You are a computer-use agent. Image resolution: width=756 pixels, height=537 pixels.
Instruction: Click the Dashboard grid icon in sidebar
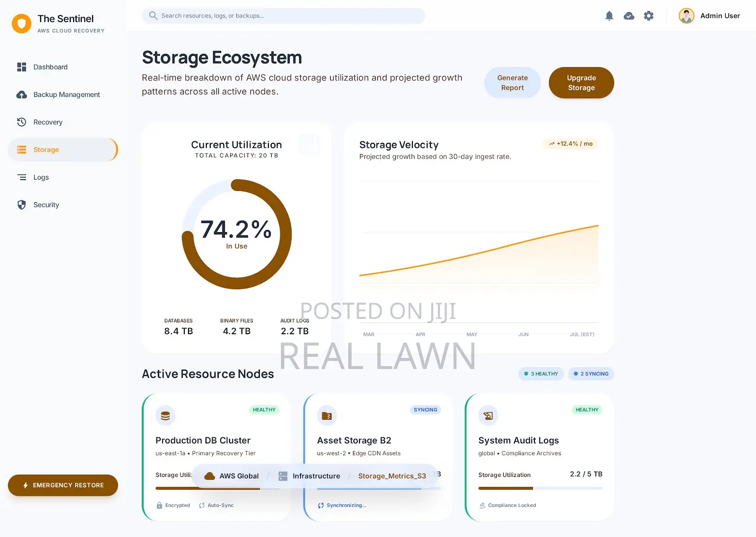pos(22,67)
